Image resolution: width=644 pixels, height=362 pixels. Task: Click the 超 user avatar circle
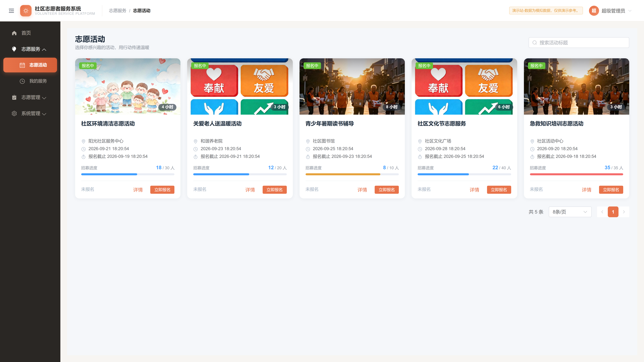[594, 11]
